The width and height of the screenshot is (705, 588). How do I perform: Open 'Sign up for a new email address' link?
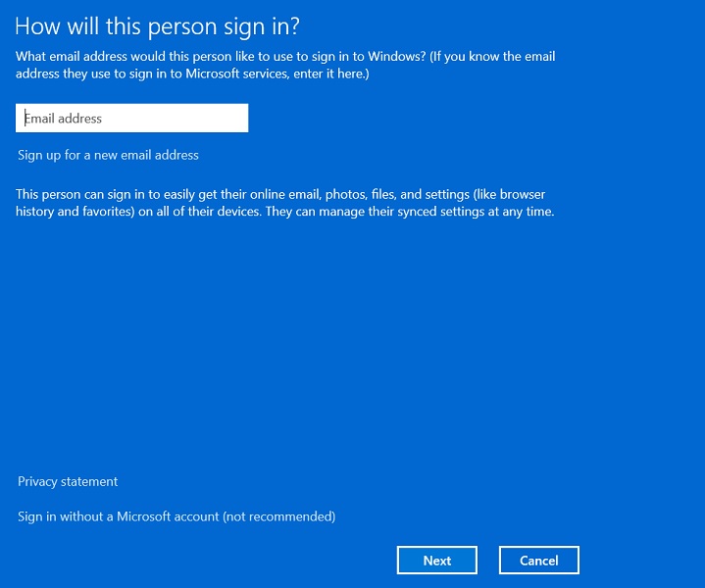(108, 155)
